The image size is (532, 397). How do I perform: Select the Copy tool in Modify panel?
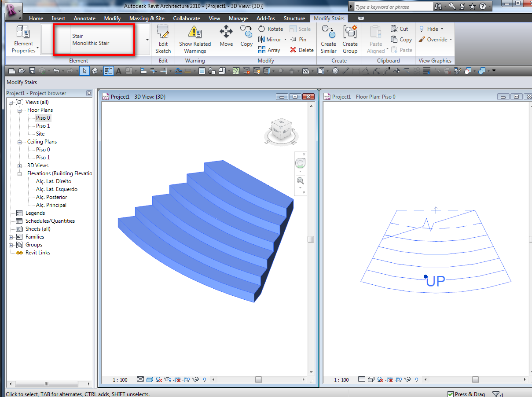tap(246, 36)
